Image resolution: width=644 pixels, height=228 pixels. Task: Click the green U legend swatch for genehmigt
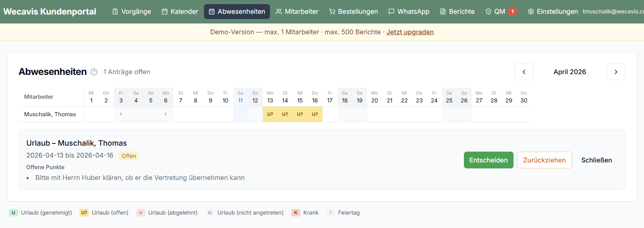click(13, 213)
